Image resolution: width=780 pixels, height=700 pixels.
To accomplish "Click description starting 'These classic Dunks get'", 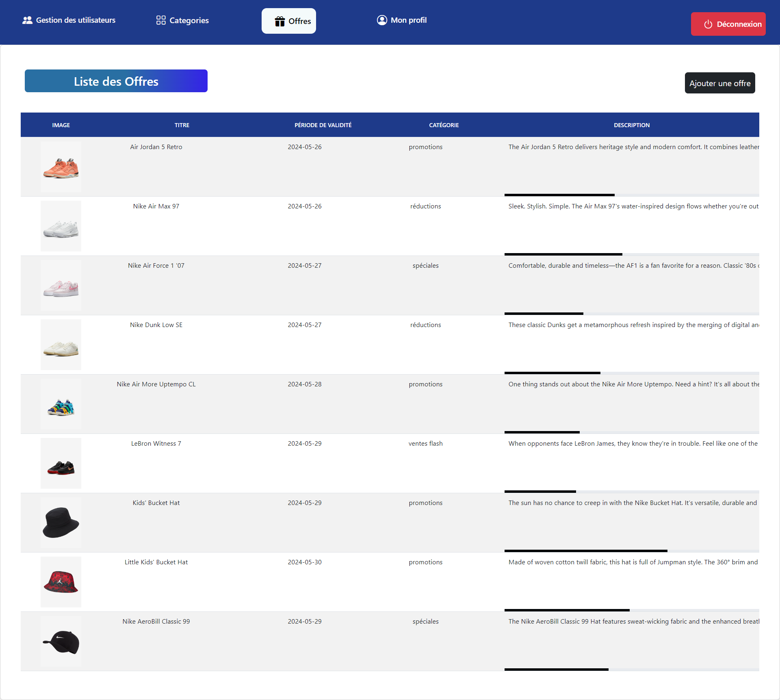I will [634, 325].
